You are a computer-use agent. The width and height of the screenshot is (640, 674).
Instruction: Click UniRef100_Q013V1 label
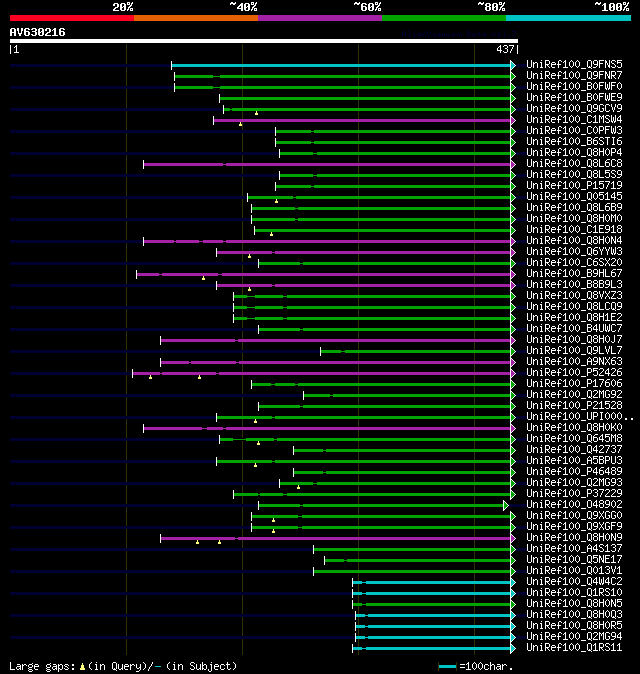[x=574, y=571]
